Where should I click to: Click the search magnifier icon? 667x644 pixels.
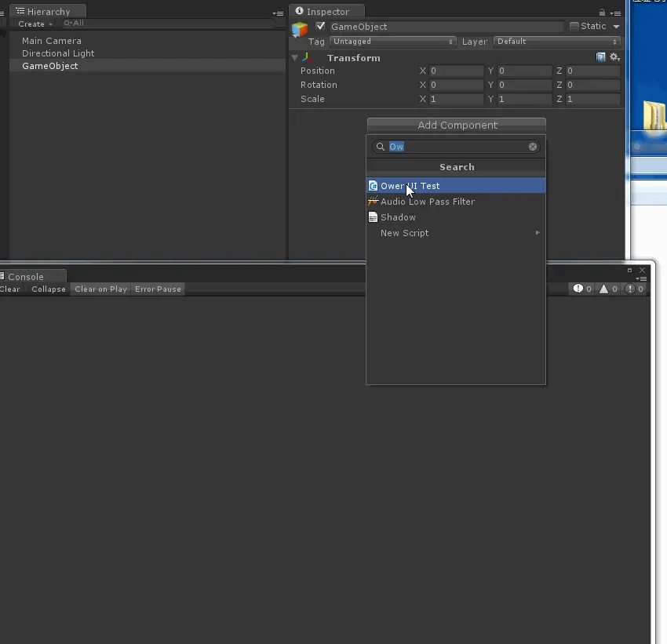pyautogui.click(x=381, y=147)
